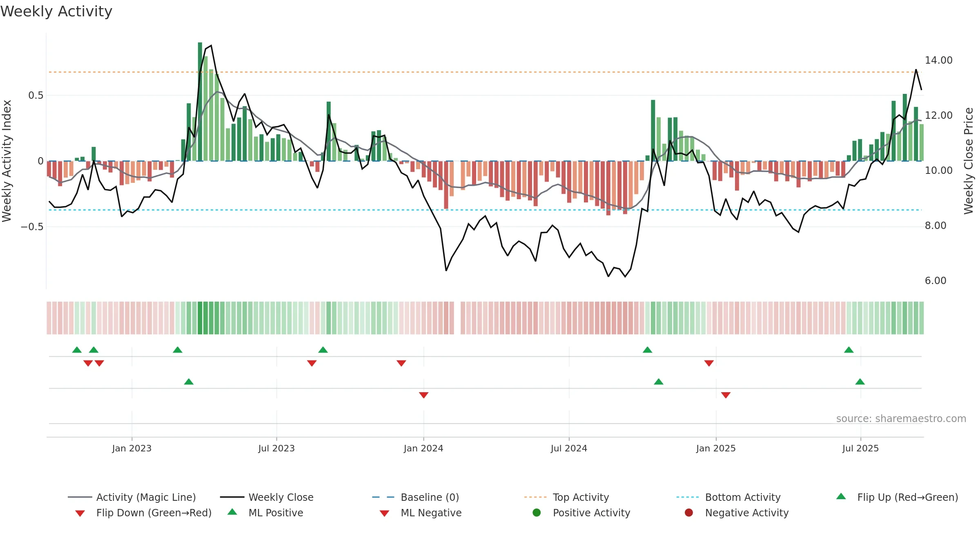The width and height of the screenshot is (980, 551).
Task: Click the ML Negative marker just after Jan 2025
Action: tap(726, 395)
